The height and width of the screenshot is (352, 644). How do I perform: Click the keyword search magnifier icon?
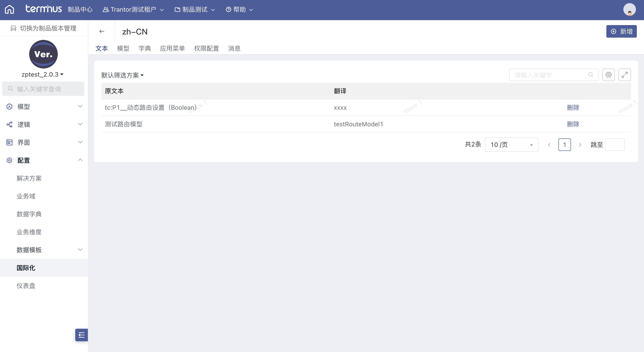[590, 75]
